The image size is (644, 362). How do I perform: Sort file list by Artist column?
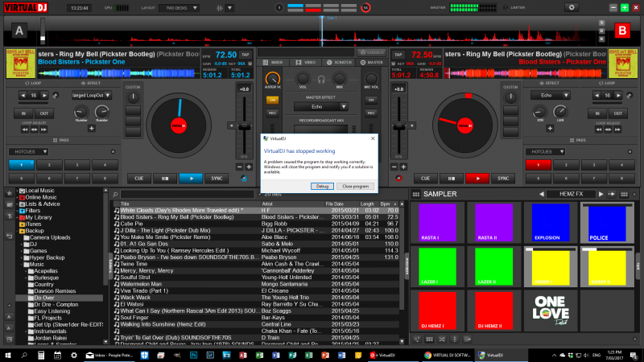coord(292,204)
